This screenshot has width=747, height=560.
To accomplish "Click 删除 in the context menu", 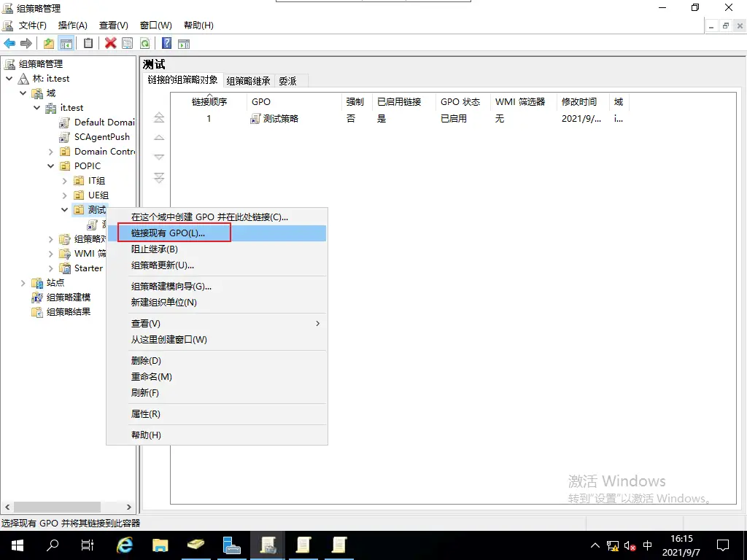I will pyautogui.click(x=146, y=360).
